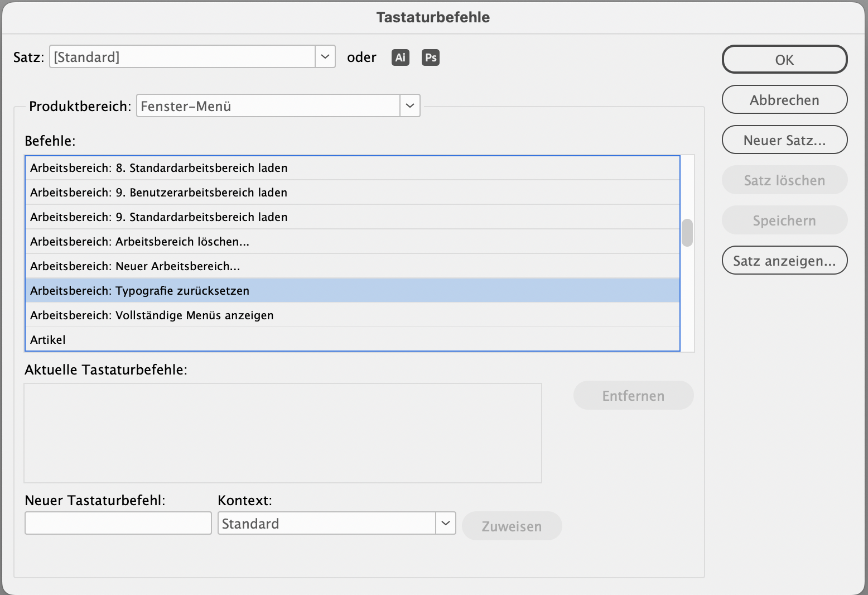
Task: Open the Kontext dropdown list
Action: tap(445, 524)
